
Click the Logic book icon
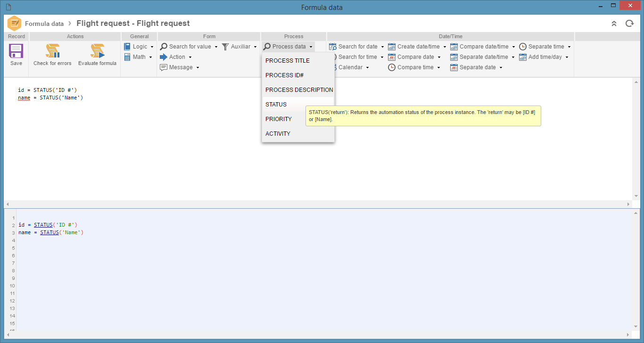127,47
